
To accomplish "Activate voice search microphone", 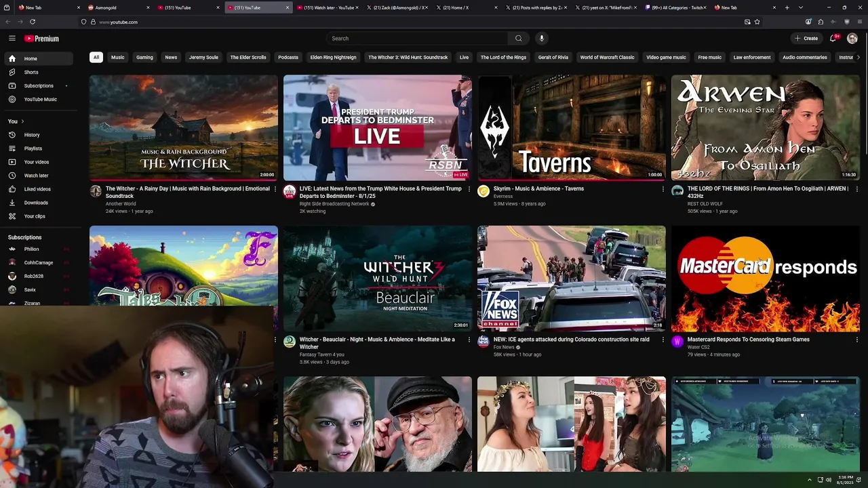I will [x=541, y=39].
